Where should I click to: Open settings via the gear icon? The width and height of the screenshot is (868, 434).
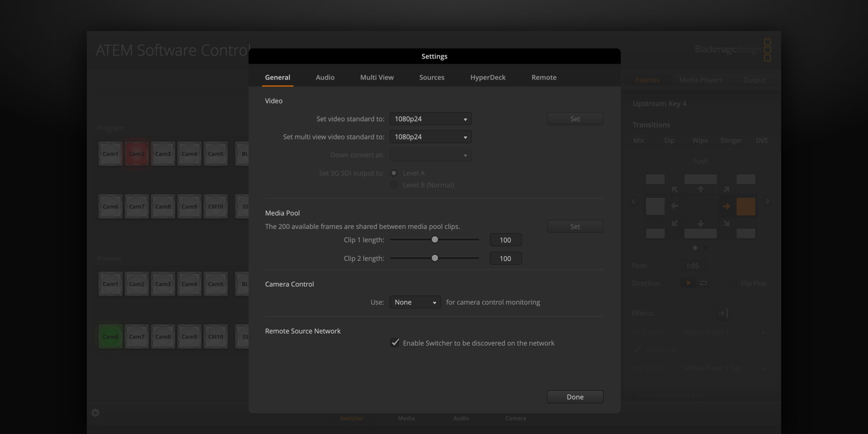95,413
